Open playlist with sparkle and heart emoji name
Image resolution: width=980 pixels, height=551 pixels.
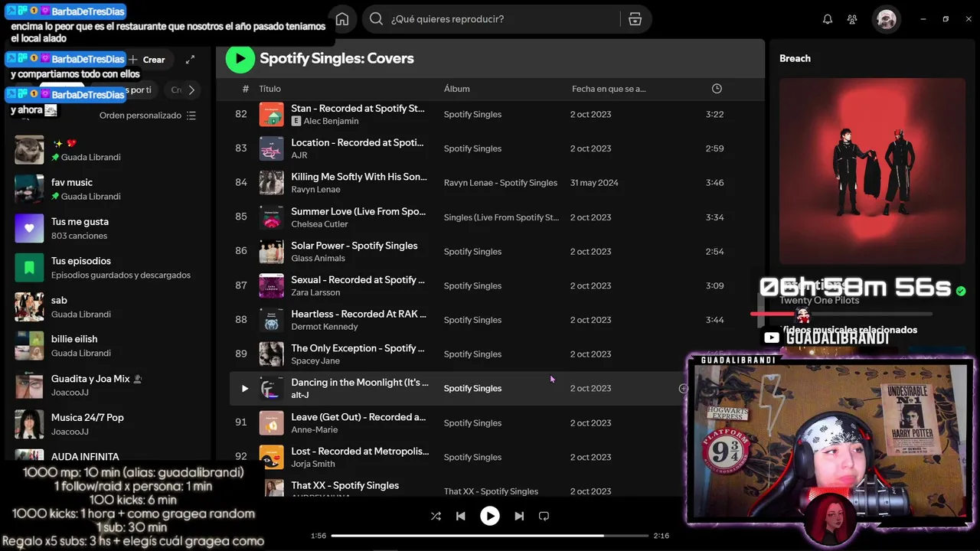(x=107, y=150)
